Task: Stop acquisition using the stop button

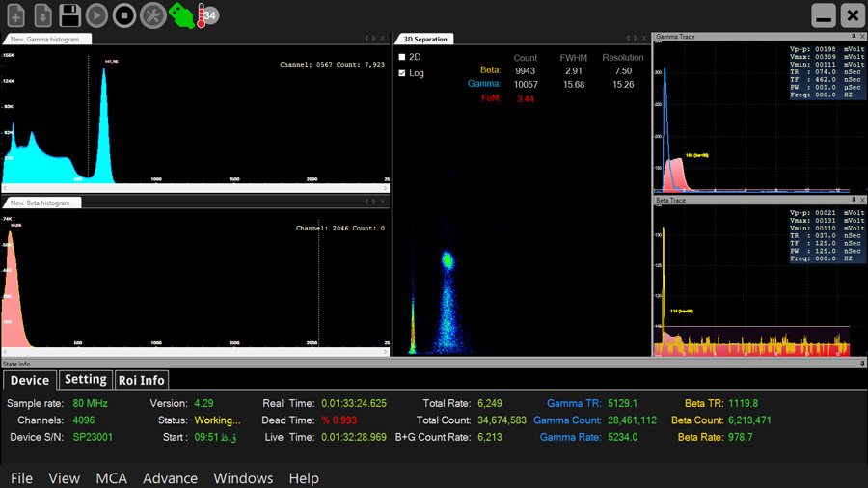Action: pos(124,15)
